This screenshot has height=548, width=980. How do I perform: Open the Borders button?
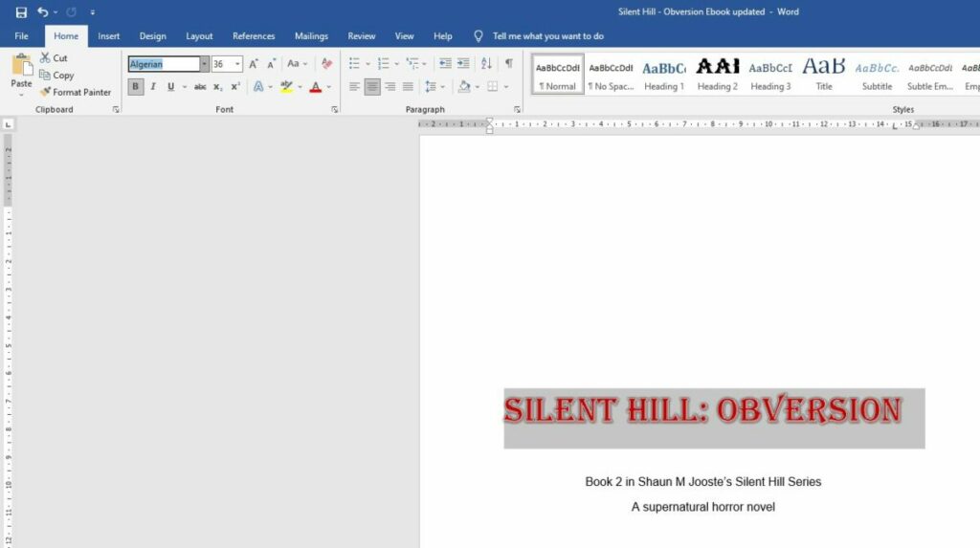click(x=493, y=87)
